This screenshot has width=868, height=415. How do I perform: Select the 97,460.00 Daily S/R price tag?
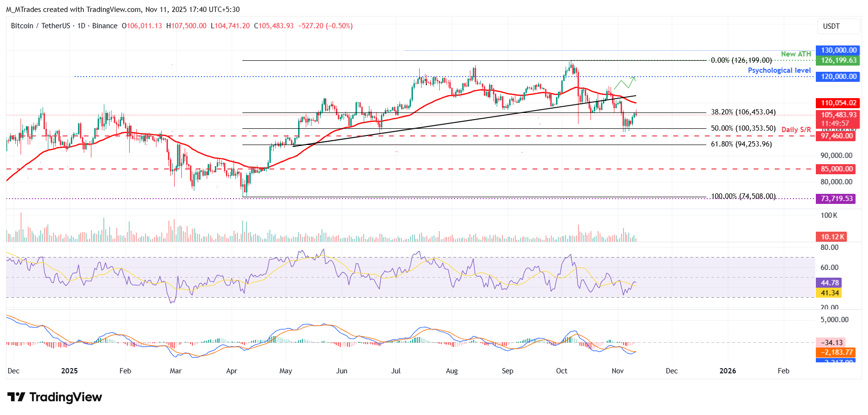(x=837, y=136)
